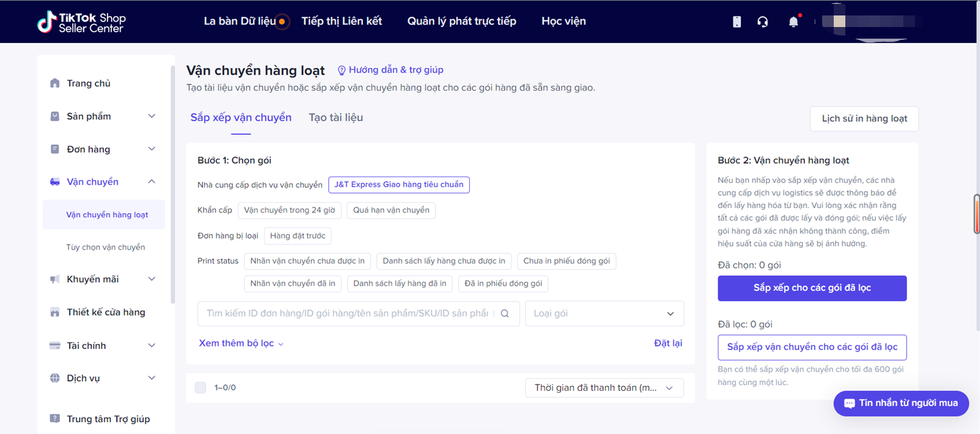Screen dimensions: 980x434
Task: Open the Thời gian đã thanh toán sort dropdown
Action: point(604,388)
